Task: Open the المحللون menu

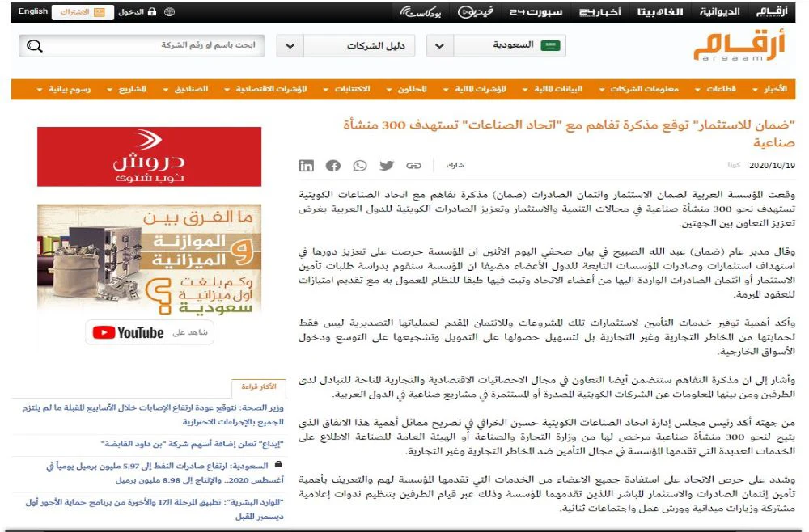Action: click(407, 89)
